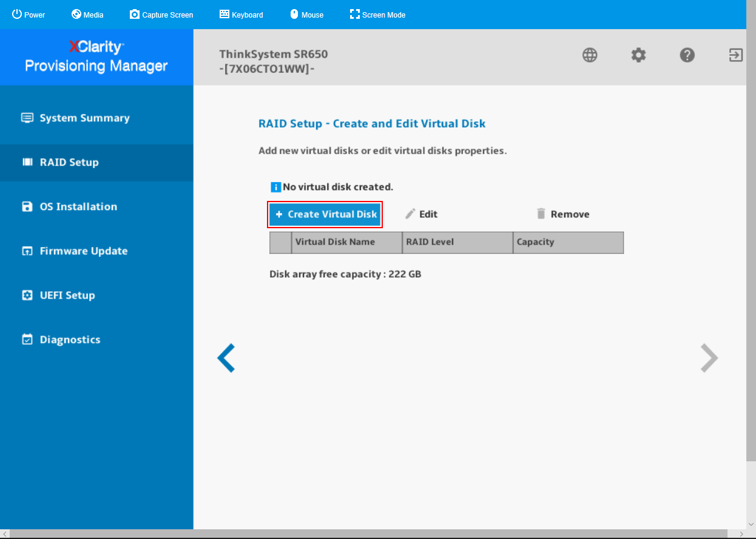Click the Diagnostics icon in sidebar
The image size is (756, 539).
pos(27,340)
